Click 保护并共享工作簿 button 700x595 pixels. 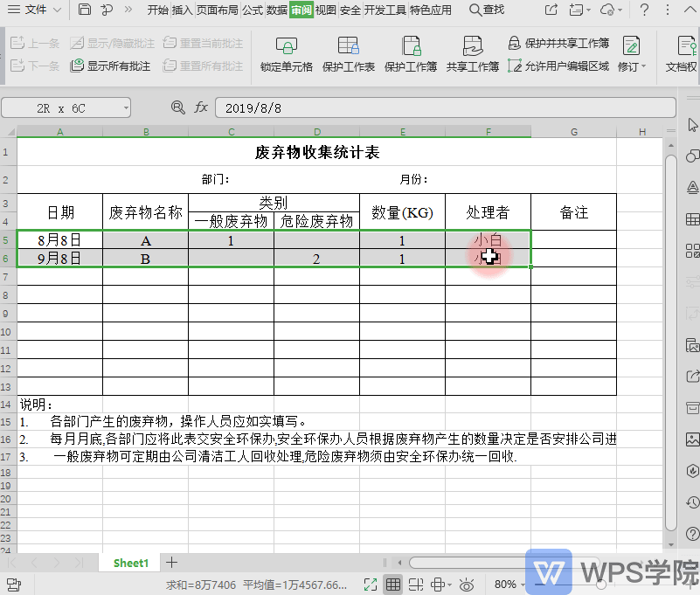(x=558, y=44)
